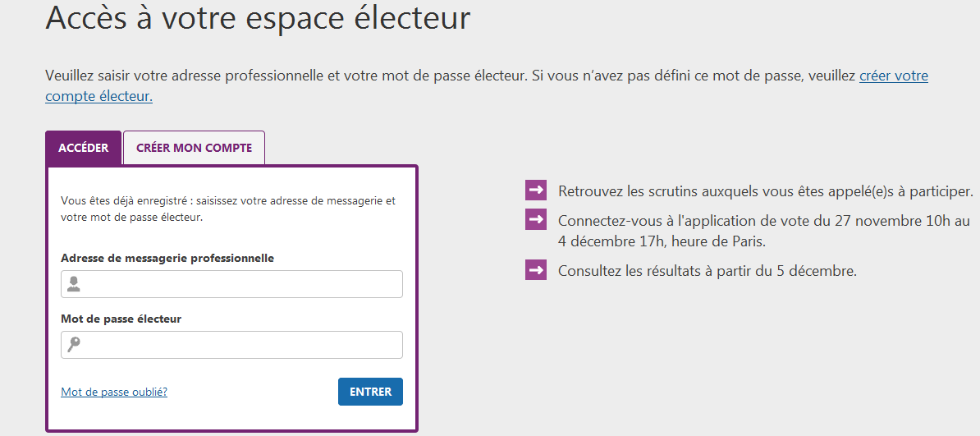The width and height of the screenshot is (980, 436).
Task: Click the 'Retrouvez les scrutins' text line
Action: tap(766, 191)
